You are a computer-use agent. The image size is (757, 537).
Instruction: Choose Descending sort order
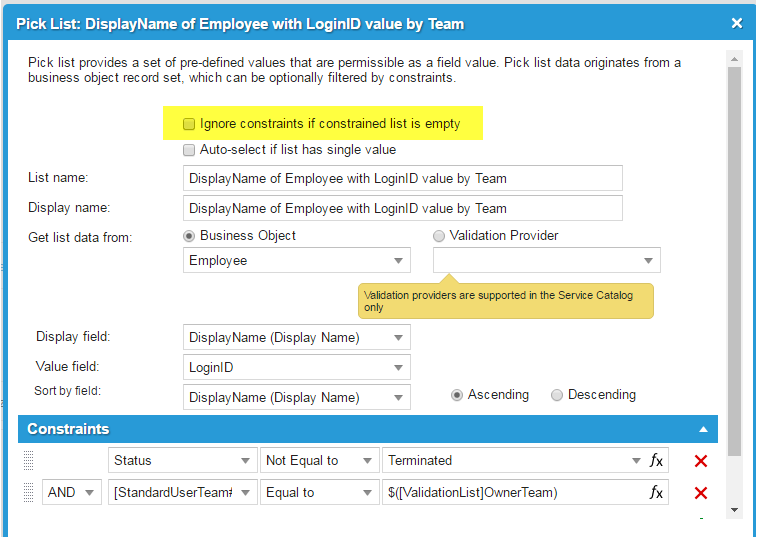557,395
